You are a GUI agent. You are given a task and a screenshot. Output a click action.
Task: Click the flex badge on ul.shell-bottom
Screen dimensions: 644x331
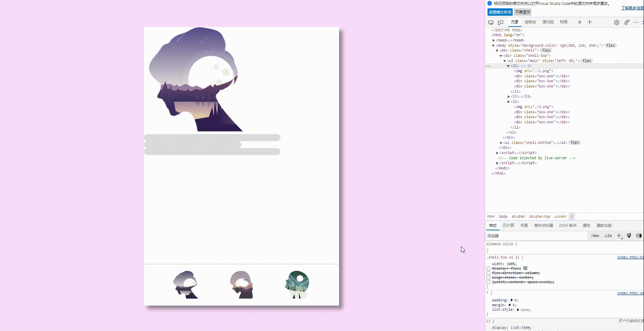(575, 143)
